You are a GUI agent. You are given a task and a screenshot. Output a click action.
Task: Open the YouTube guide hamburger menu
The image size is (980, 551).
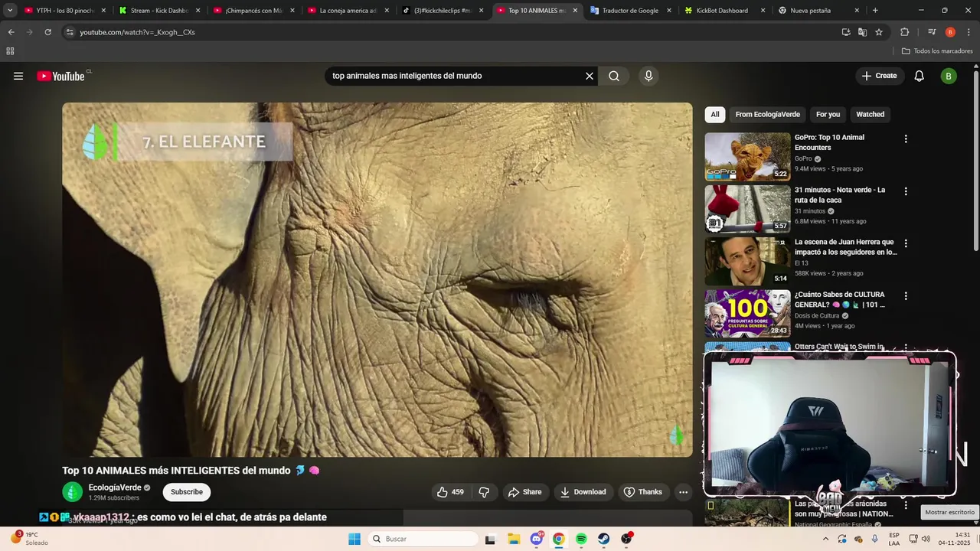point(18,76)
